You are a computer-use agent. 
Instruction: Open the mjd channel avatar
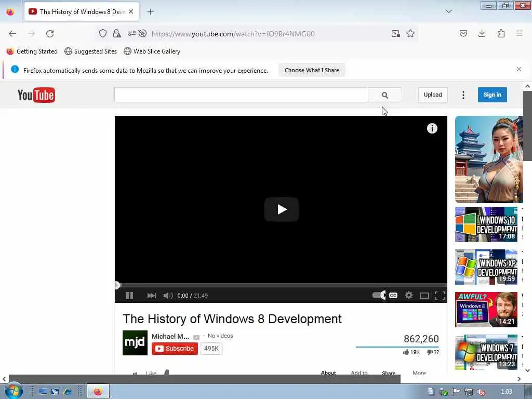135,343
